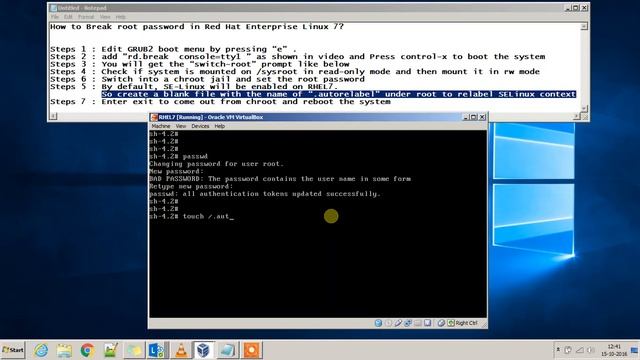
Task: Click the 'BAD PASSWORD' message in the VM terminal
Action: 280,179
